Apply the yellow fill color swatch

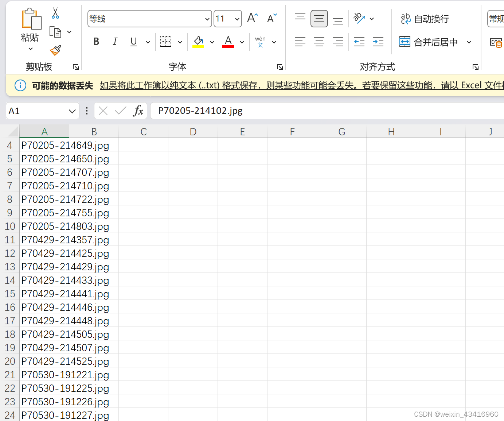click(198, 42)
